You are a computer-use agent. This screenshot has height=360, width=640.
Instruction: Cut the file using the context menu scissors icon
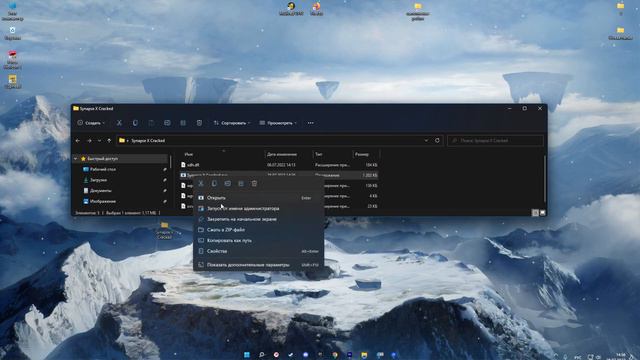pos(201,183)
